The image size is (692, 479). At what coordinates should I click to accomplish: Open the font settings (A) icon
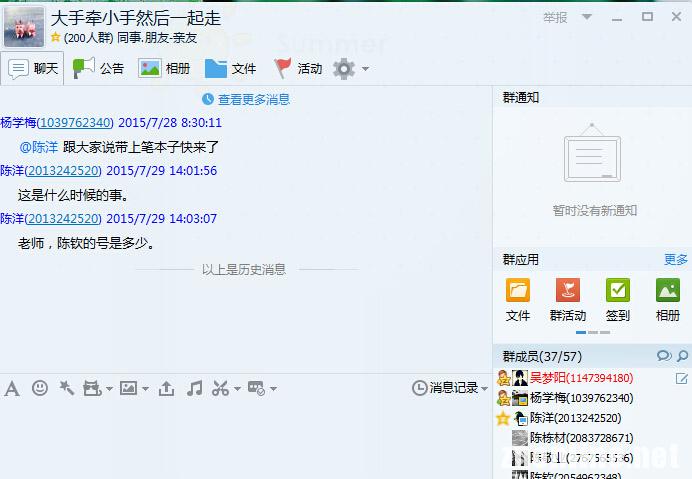pos(12,388)
